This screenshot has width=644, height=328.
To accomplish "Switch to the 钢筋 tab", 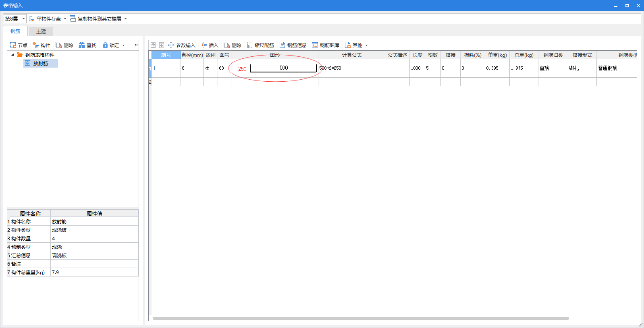I will pyautogui.click(x=15, y=31).
